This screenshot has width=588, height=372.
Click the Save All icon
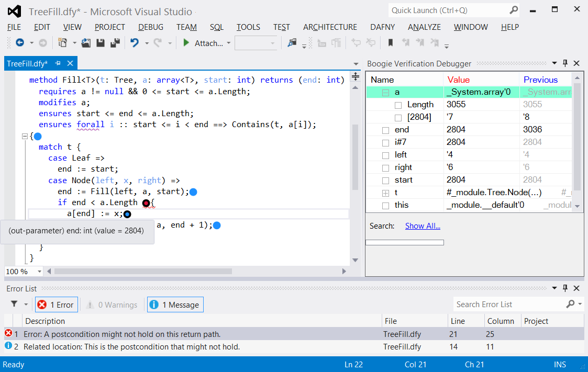115,43
